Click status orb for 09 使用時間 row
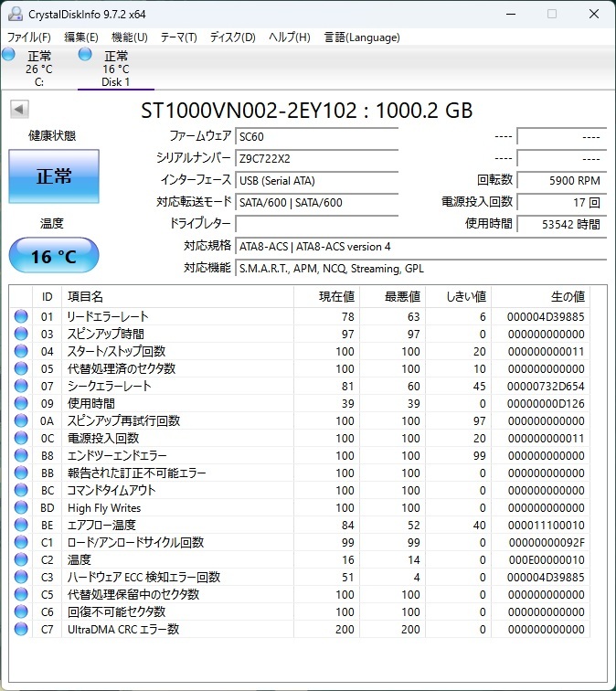616x691 pixels. tap(21, 403)
